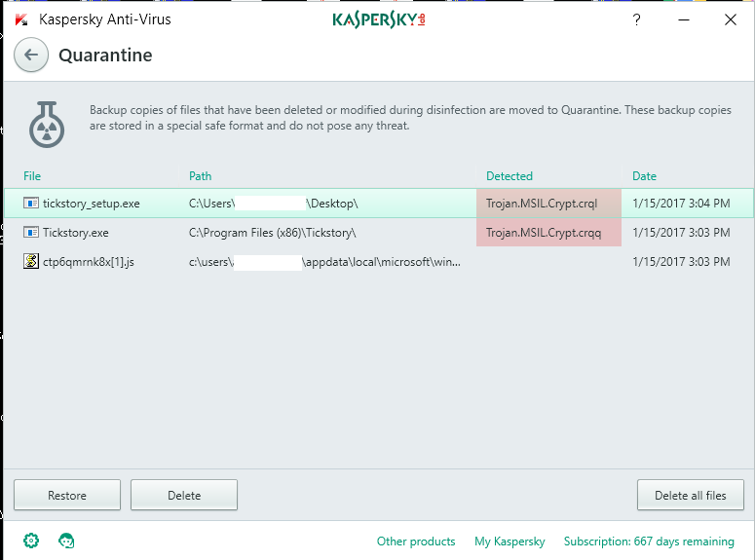Image resolution: width=755 pixels, height=560 pixels.
Task: Click the 1/15/2017 3:04 PM date cell
Action: tap(681, 204)
